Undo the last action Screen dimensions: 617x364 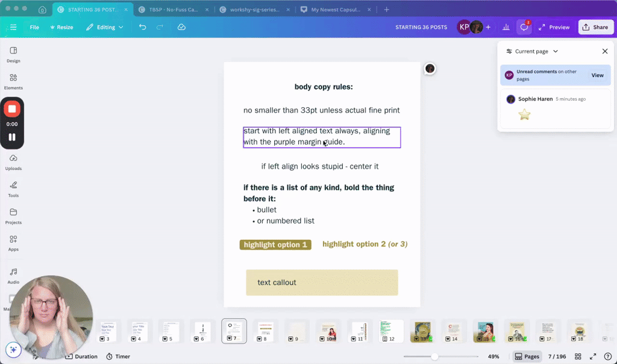(142, 27)
